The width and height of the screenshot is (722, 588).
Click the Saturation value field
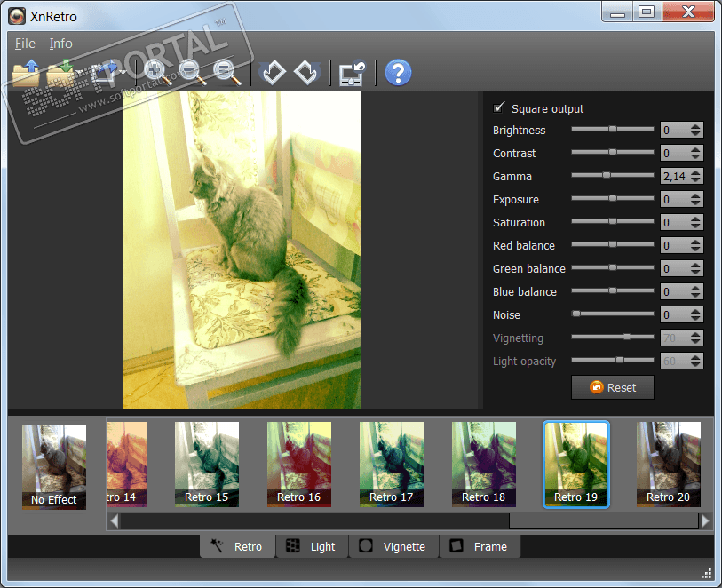[675, 222]
